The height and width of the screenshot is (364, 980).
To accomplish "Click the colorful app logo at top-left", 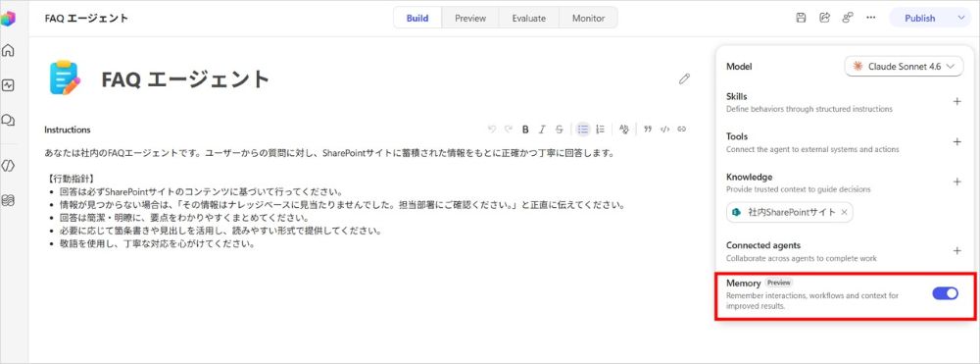I will coord(8,19).
